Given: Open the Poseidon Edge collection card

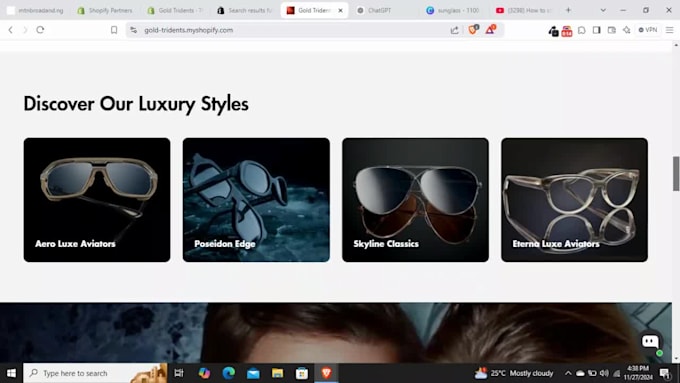Looking at the screenshot, I should 256,200.
